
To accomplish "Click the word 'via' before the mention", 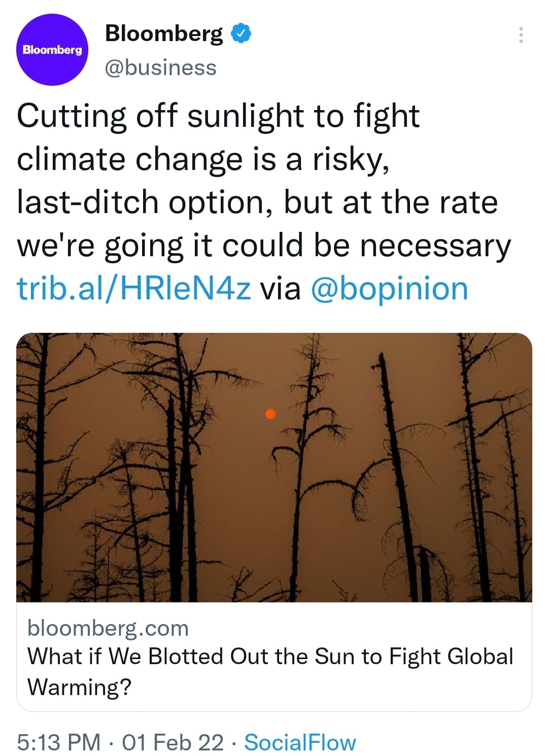I will [280, 289].
